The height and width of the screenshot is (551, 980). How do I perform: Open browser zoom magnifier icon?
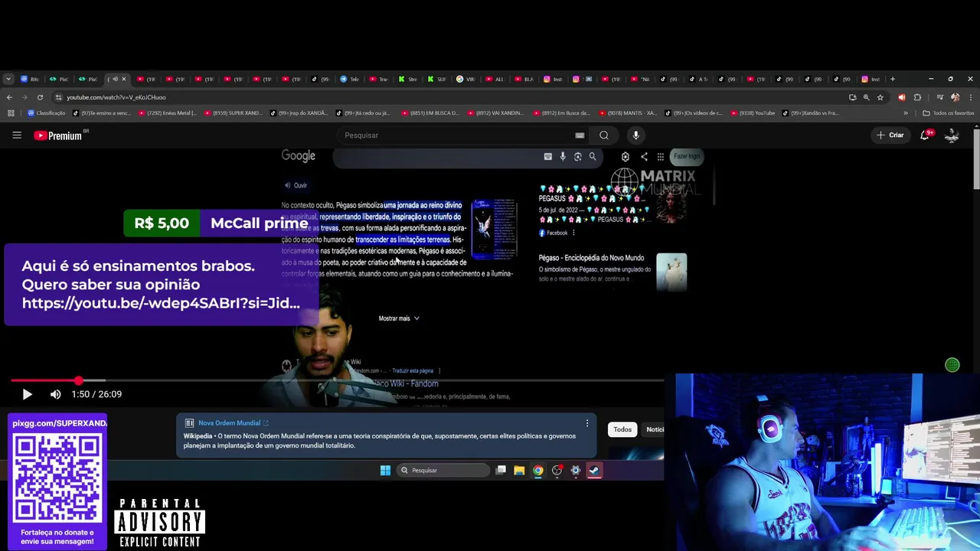866,97
